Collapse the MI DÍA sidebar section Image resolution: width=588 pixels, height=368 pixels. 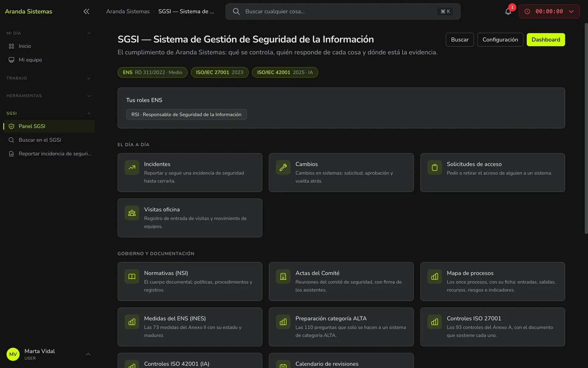click(89, 33)
